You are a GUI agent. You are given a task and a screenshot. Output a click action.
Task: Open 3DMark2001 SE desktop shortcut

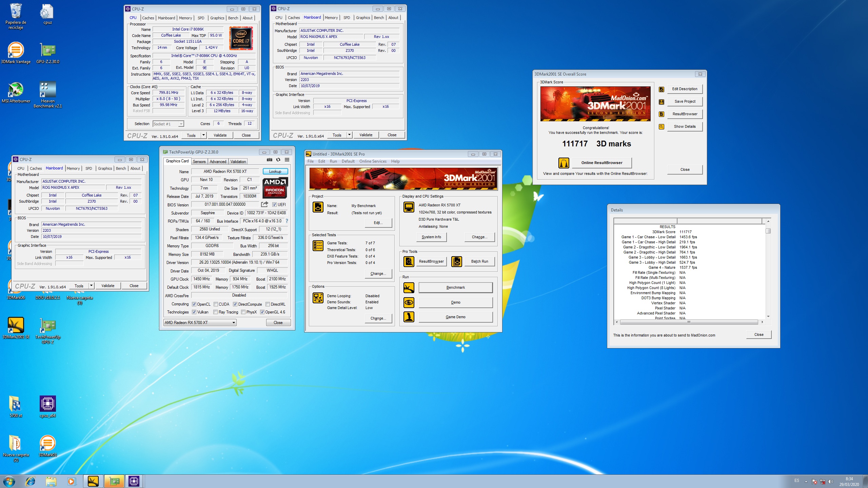click(x=16, y=328)
